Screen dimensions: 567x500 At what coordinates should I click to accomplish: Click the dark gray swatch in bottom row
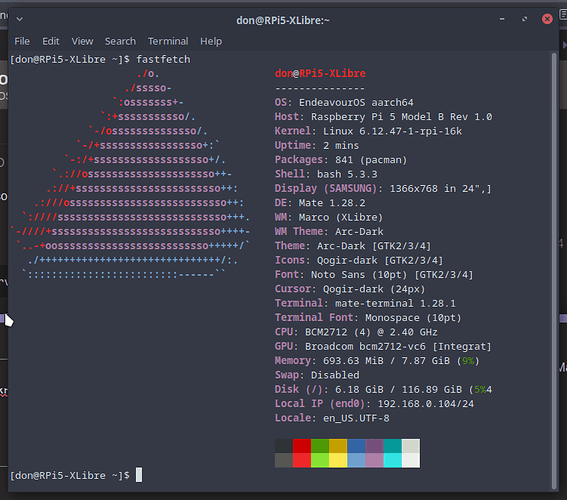pyautogui.click(x=284, y=461)
